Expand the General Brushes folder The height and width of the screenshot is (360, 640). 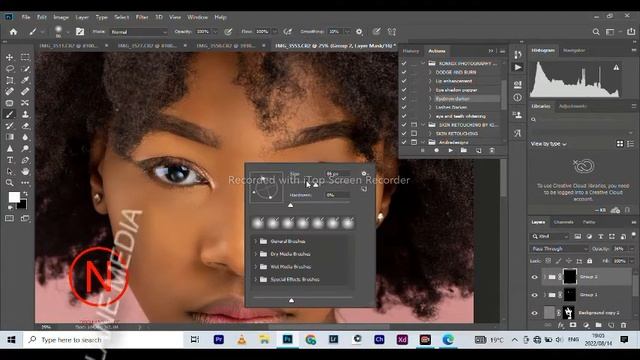coord(256,241)
